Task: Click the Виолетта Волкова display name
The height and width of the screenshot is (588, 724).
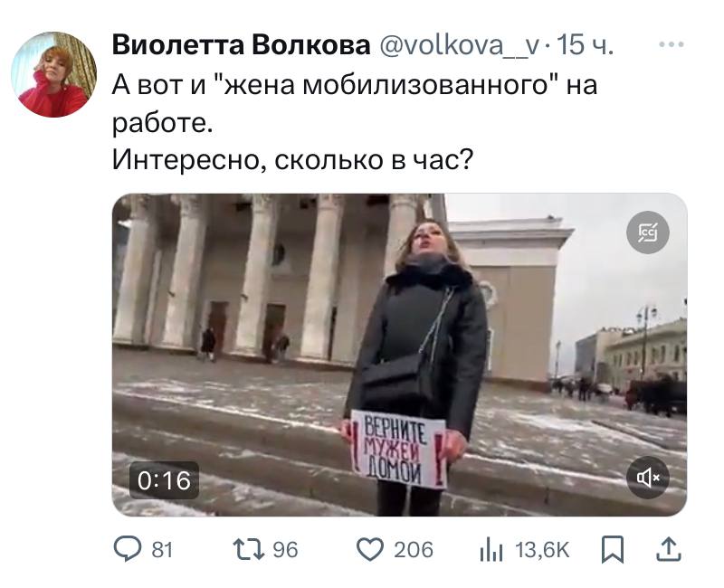Action: coord(241,45)
